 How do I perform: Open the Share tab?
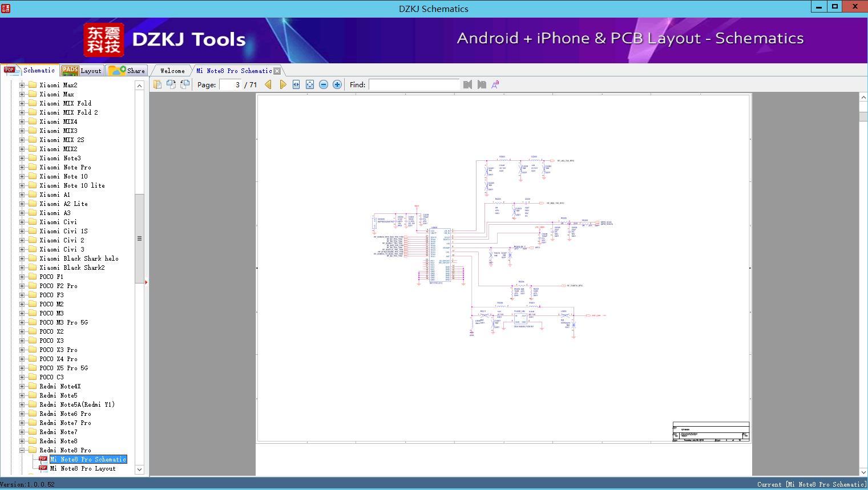(x=128, y=71)
